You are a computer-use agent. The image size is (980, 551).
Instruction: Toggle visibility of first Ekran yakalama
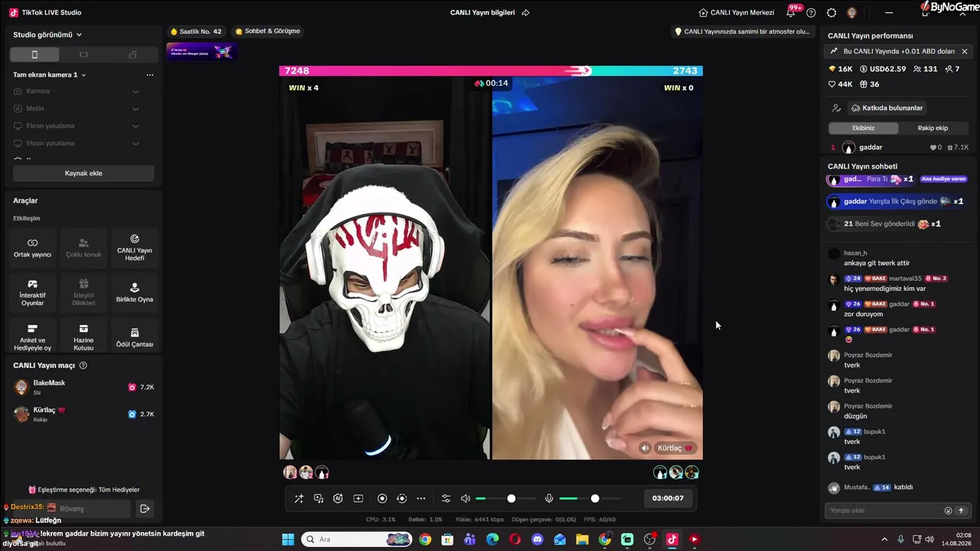coord(136,126)
